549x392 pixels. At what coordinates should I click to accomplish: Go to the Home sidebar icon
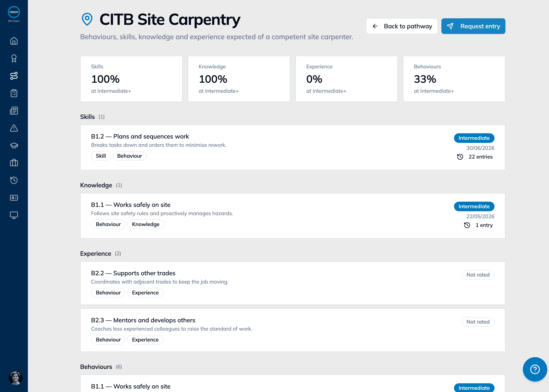(14, 41)
